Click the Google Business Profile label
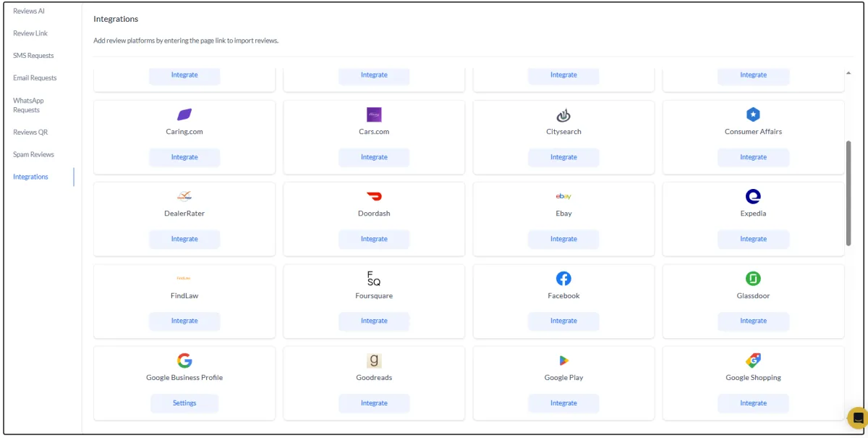This screenshot has height=438, width=868. coord(184,378)
